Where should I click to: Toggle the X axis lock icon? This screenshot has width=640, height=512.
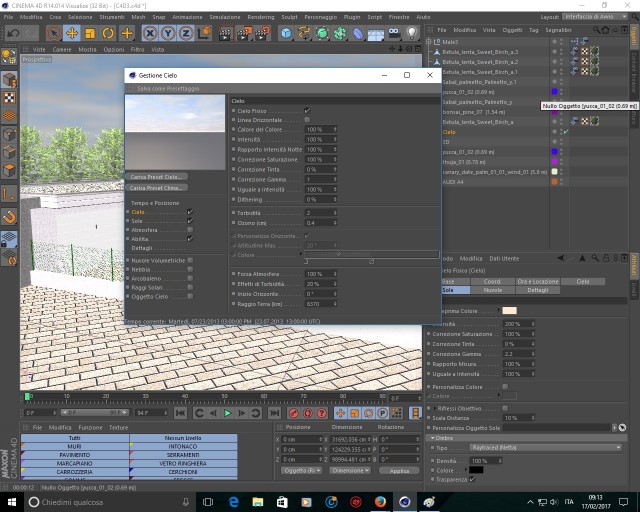click(150, 33)
